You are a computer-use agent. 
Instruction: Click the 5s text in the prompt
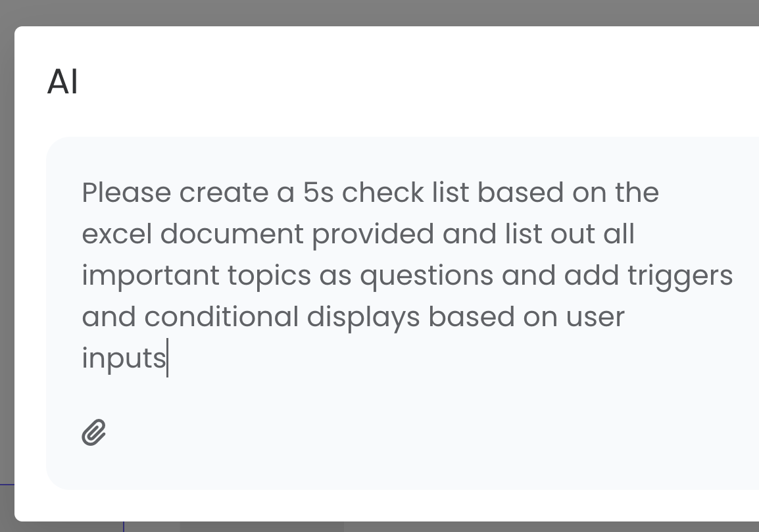click(318, 193)
